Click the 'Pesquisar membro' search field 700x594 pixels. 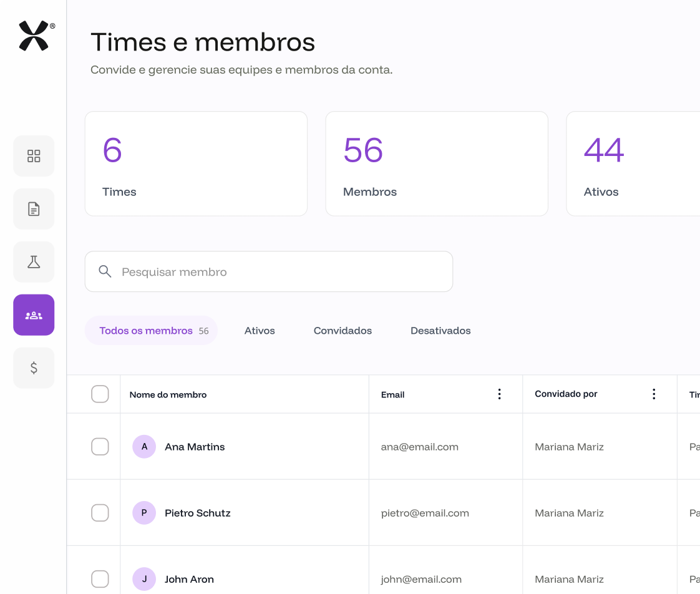[281, 271]
